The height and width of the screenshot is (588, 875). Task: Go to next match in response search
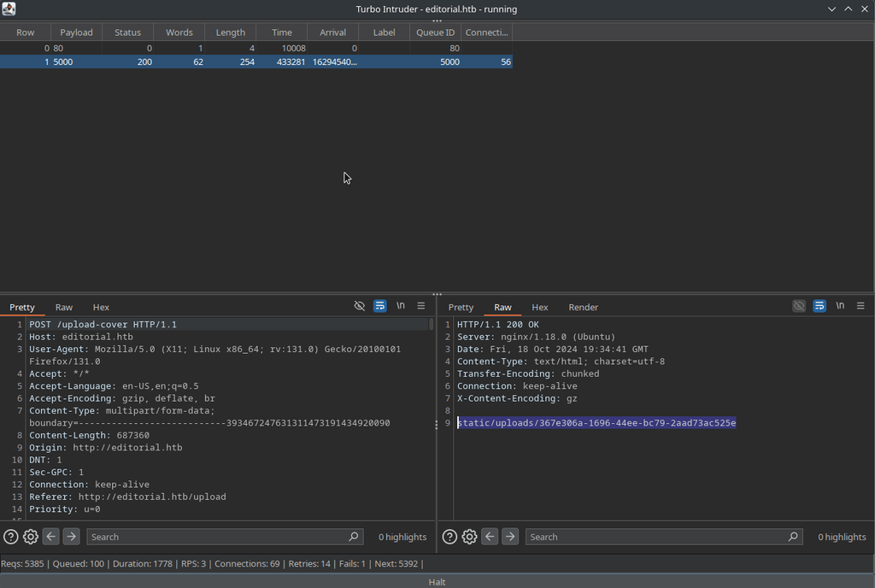pos(510,537)
